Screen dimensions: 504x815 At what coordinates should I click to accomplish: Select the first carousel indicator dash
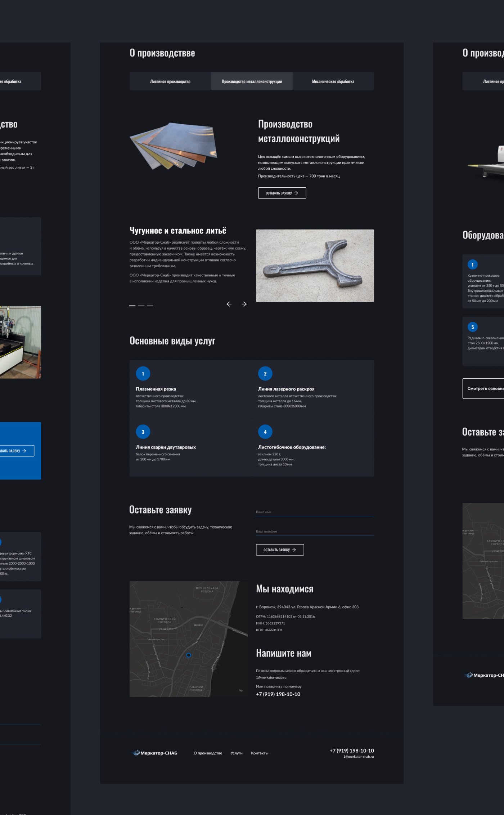pyautogui.click(x=132, y=306)
